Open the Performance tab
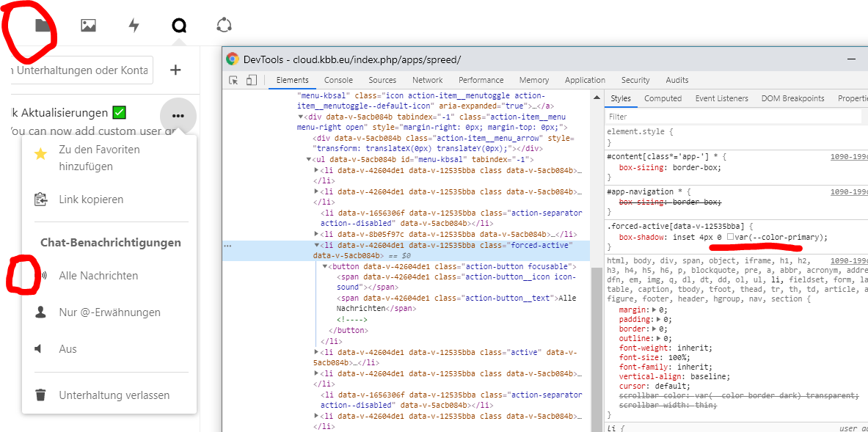868x432 pixels. 481,80
